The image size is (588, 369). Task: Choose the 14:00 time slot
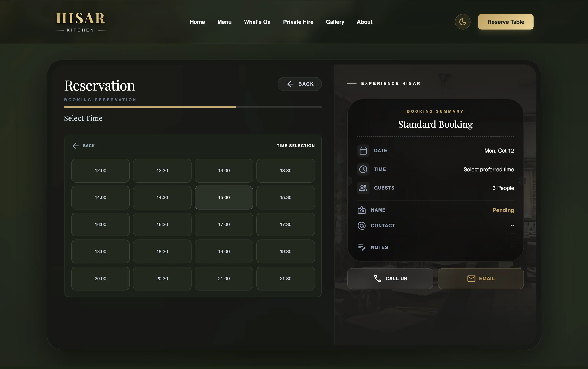click(x=100, y=197)
